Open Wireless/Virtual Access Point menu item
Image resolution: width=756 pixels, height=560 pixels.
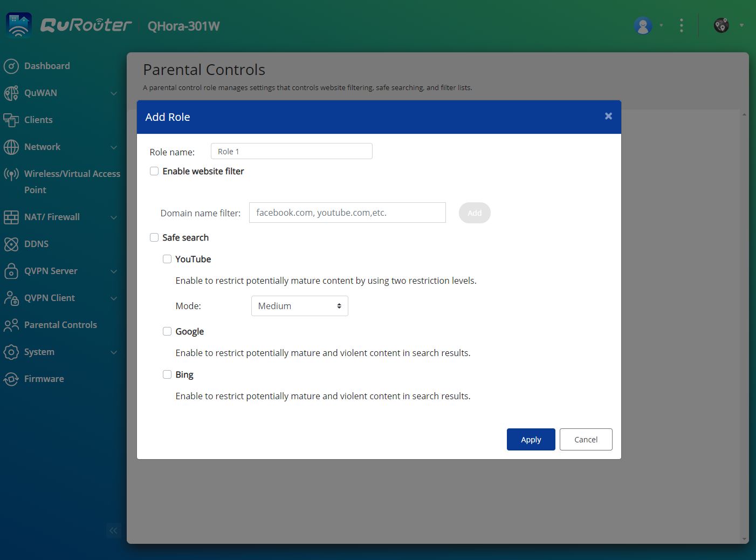(72, 182)
